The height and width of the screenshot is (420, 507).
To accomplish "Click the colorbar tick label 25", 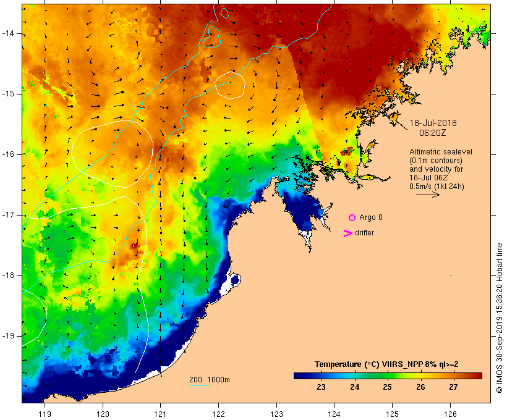I will point(388,387).
